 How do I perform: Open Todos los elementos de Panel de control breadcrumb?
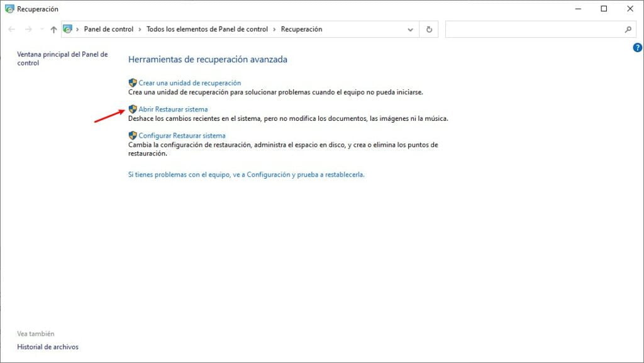[207, 29]
